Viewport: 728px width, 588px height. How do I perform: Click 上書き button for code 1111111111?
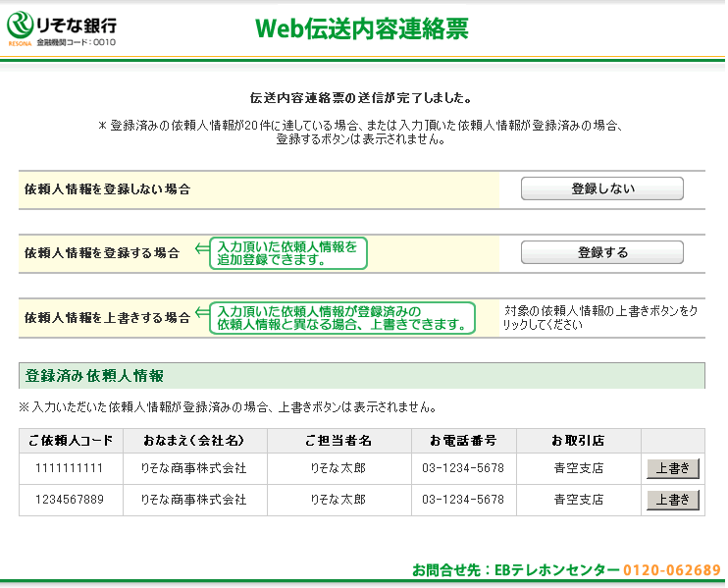click(673, 468)
